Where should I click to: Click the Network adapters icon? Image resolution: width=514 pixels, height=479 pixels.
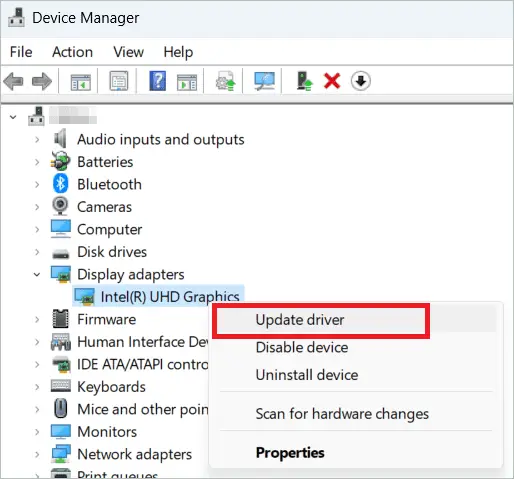[60, 454]
